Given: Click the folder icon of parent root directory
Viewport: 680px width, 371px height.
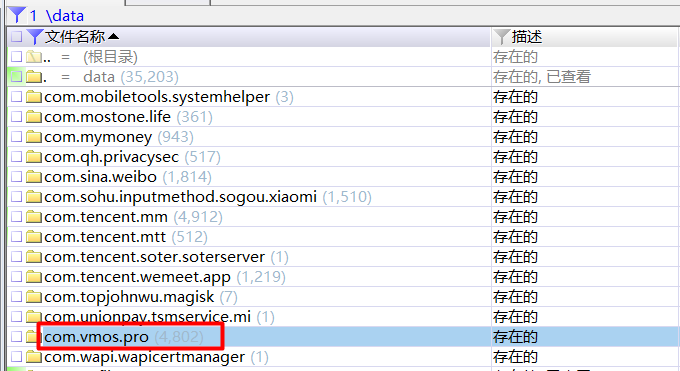Looking at the screenshot, I should point(33,57).
